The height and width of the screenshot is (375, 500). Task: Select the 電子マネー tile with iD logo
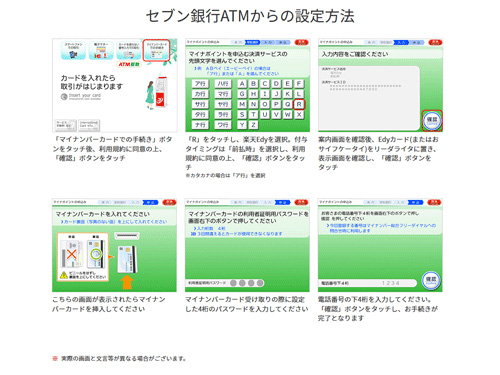click(101, 51)
